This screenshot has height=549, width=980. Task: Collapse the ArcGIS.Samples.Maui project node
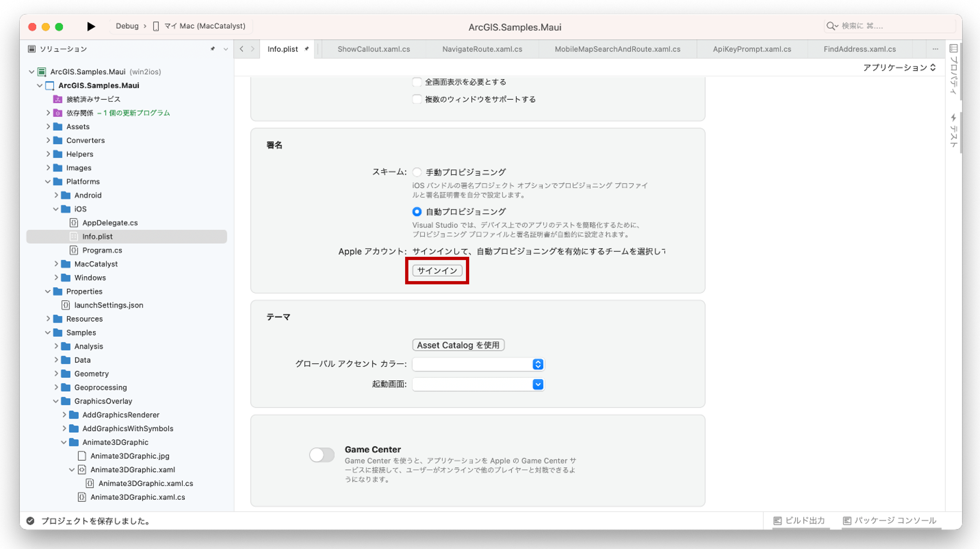(x=40, y=85)
